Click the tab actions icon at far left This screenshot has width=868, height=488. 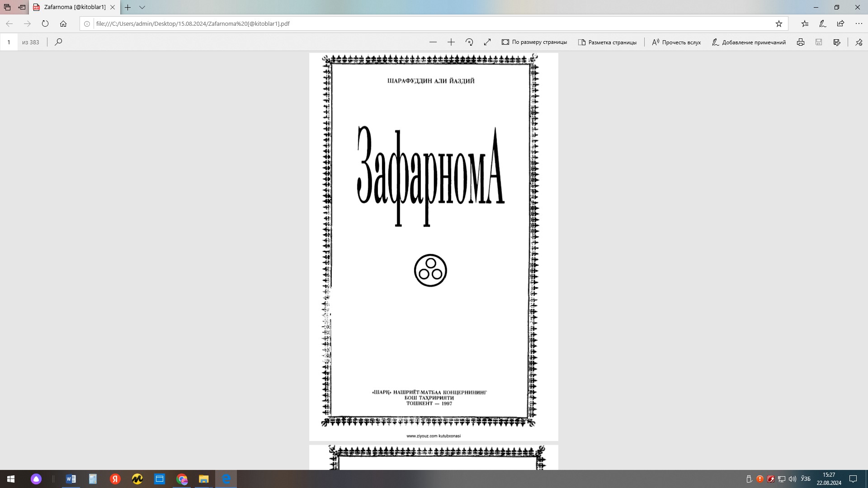7,7
